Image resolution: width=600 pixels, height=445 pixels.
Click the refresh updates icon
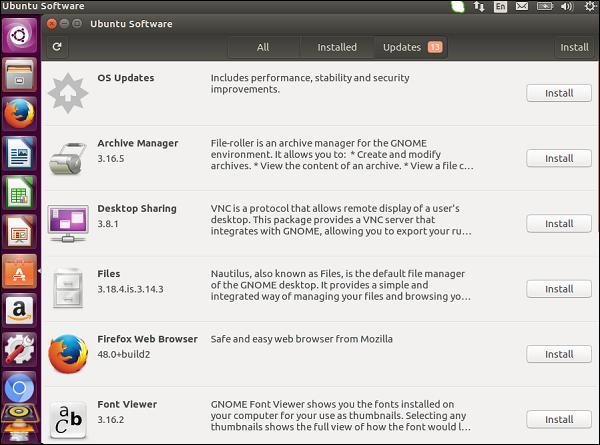click(57, 47)
